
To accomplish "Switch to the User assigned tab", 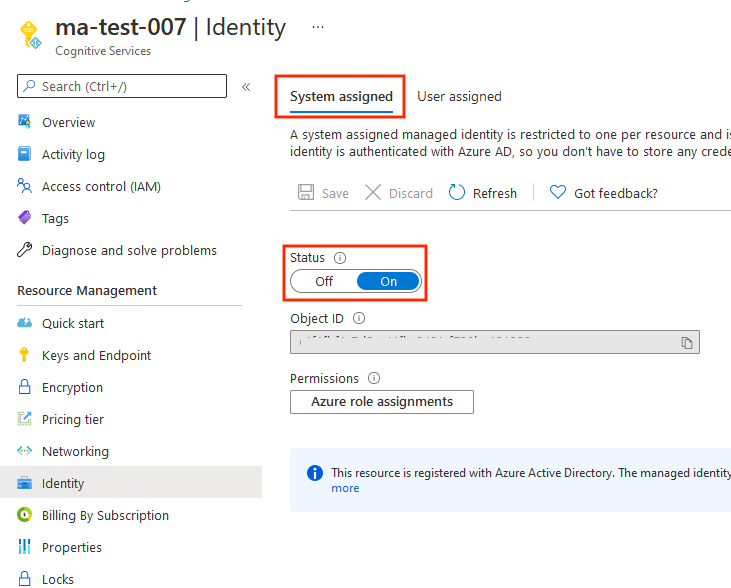I will 459,97.
